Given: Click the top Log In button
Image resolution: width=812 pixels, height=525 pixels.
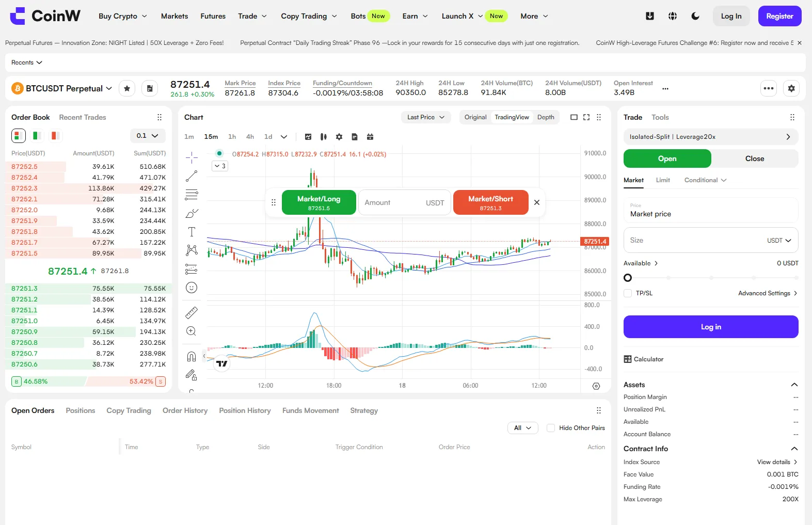Looking at the screenshot, I should click(731, 16).
